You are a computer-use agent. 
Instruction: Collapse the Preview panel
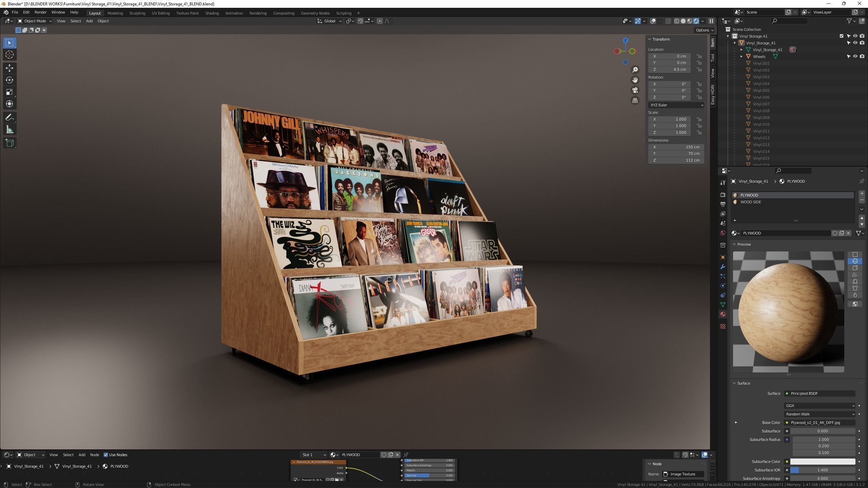(x=734, y=244)
